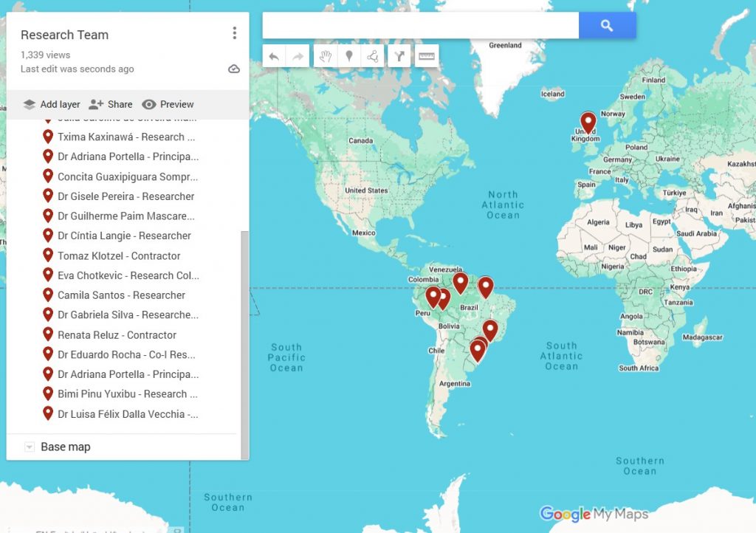Screen dimensions: 756x533
Task: Click the United Kingdom map marker
Action: tap(588, 123)
